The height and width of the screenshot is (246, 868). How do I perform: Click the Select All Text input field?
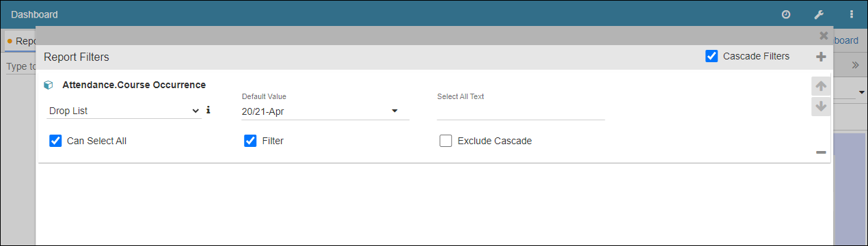click(521, 111)
